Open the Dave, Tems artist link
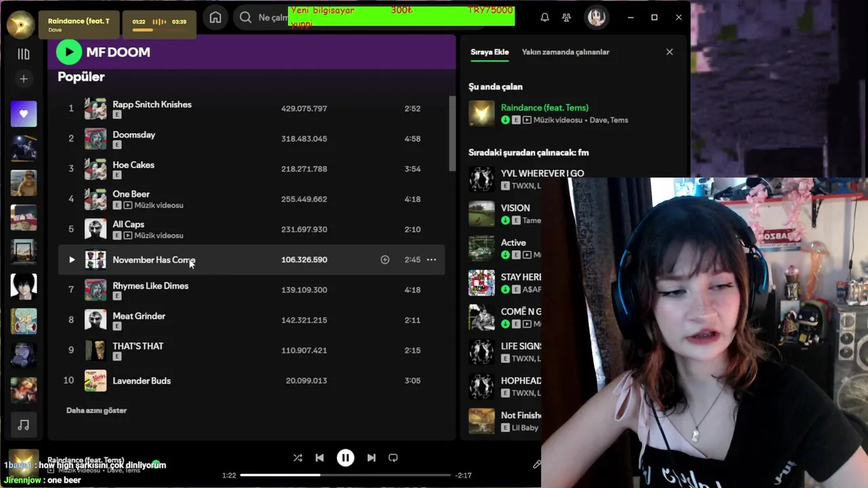This screenshot has width=868, height=488. 609,120
